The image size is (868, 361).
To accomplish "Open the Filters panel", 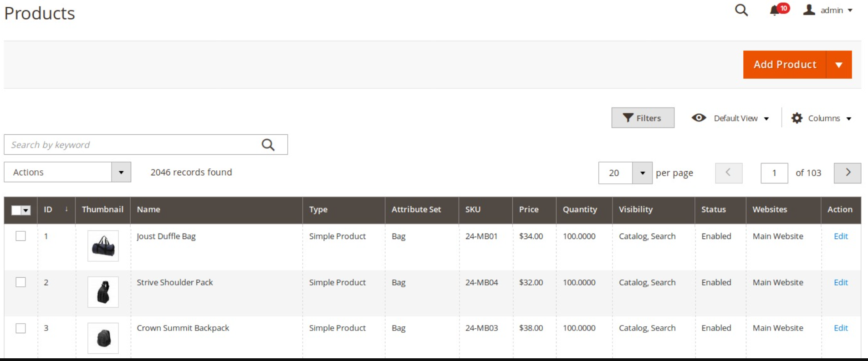I will tap(643, 118).
